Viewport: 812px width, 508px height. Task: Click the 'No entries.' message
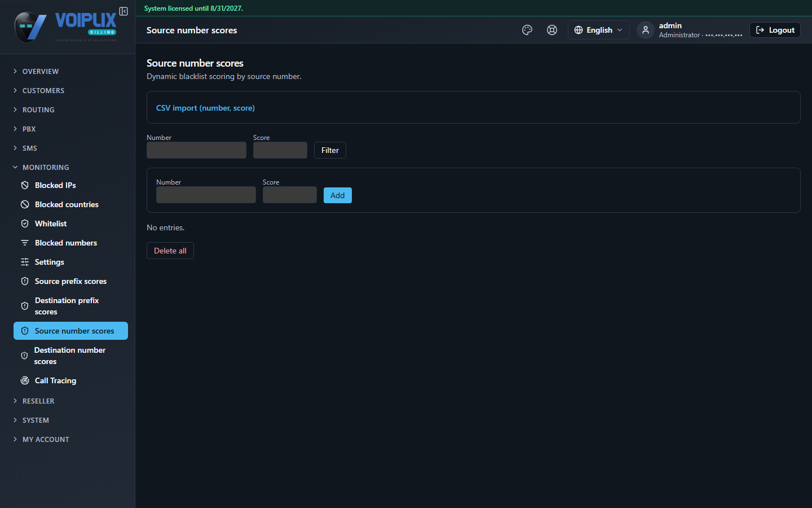(166, 227)
